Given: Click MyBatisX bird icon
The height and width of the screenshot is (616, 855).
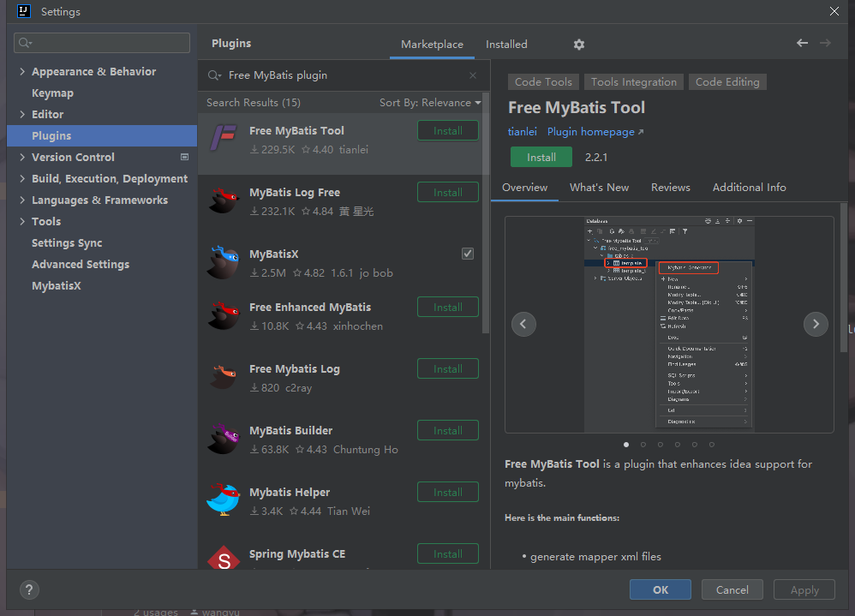Looking at the screenshot, I should point(223,262).
